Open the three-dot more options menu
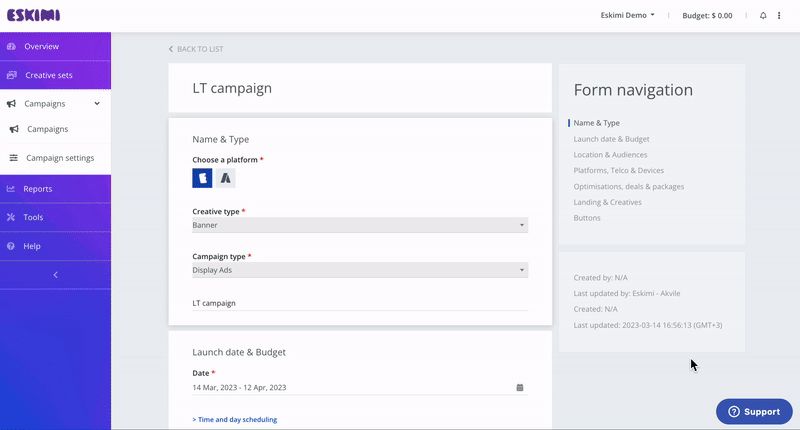The height and width of the screenshot is (430, 800). 779,15
